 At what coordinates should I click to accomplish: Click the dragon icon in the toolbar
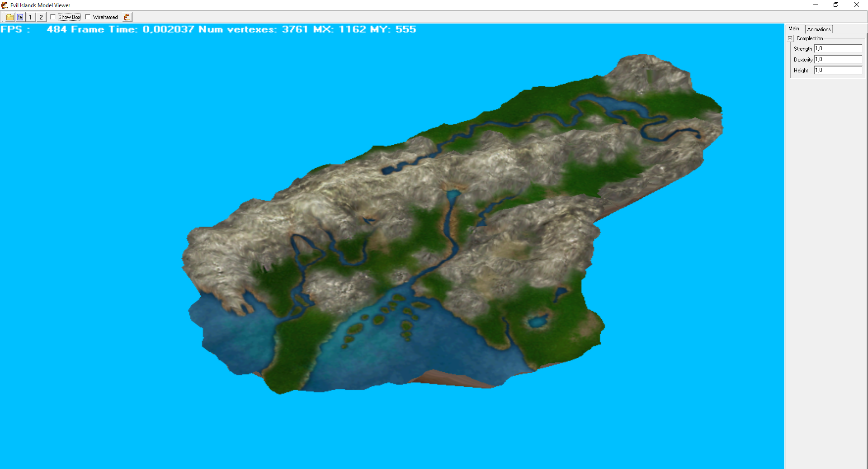[x=127, y=17]
